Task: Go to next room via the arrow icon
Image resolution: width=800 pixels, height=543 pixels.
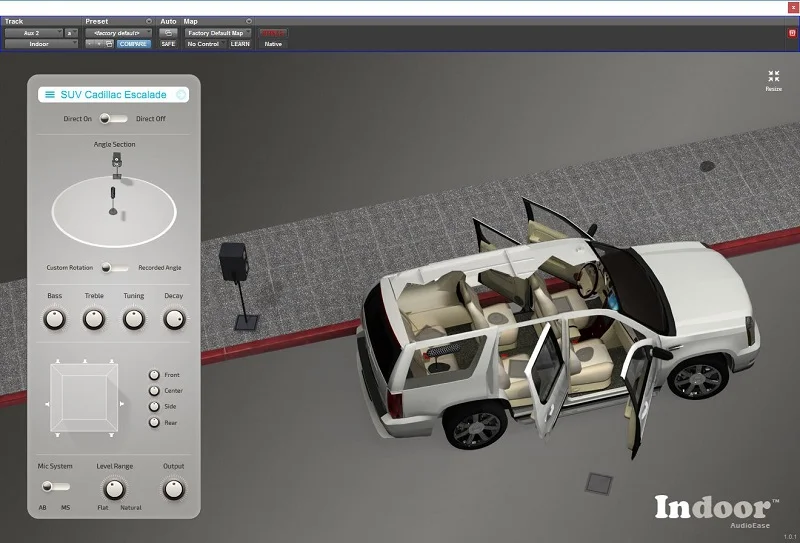Action: pyautogui.click(x=181, y=94)
